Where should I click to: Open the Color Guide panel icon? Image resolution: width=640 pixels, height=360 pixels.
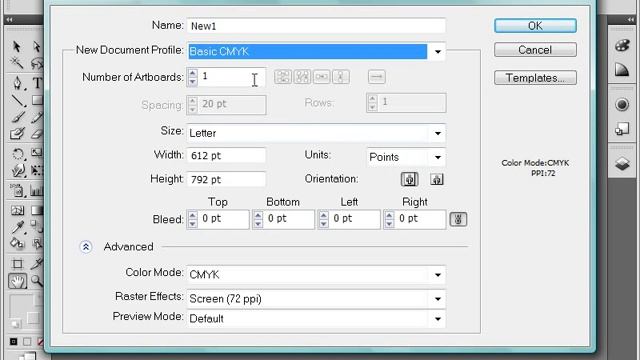point(622,70)
